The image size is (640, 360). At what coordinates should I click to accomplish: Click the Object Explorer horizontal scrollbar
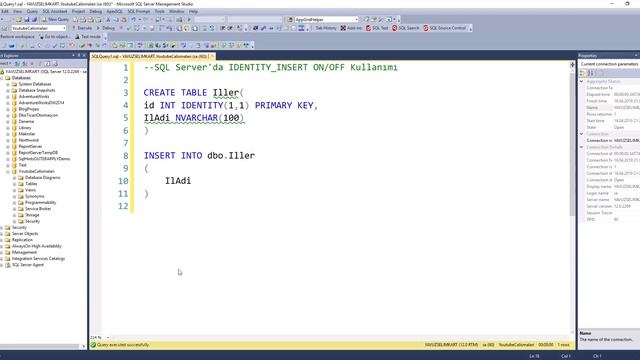pos(40,346)
